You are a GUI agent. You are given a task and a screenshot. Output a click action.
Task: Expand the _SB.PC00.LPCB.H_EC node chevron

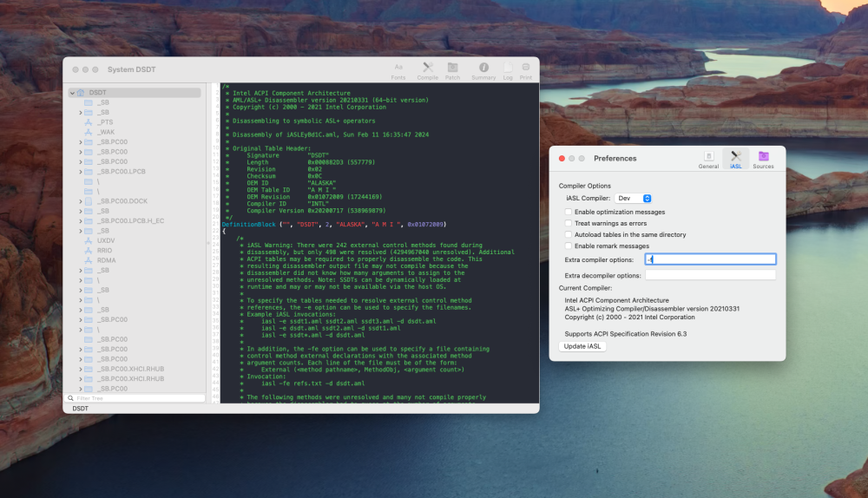point(81,221)
